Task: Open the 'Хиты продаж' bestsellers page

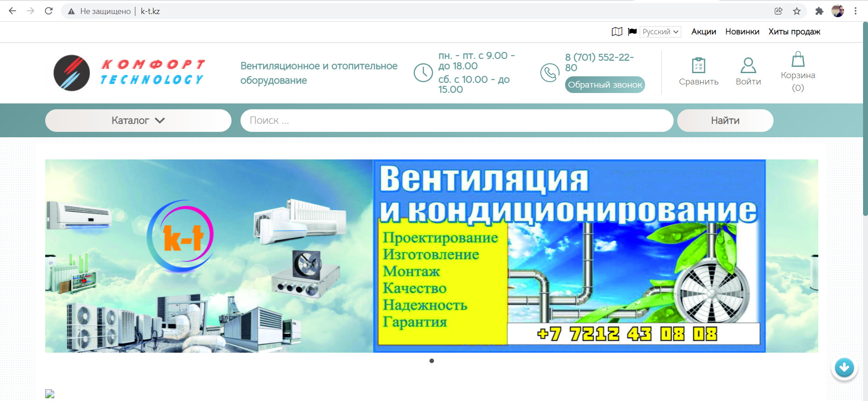Action: (x=794, y=32)
